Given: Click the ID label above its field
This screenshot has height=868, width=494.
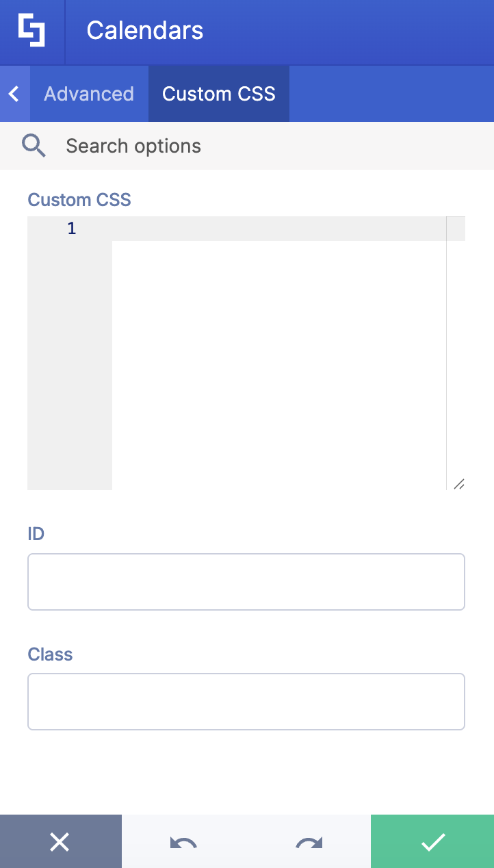Looking at the screenshot, I should click(35, 534).
